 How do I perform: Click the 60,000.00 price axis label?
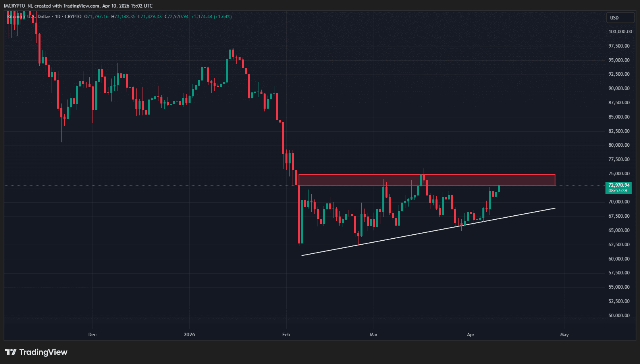619,259
